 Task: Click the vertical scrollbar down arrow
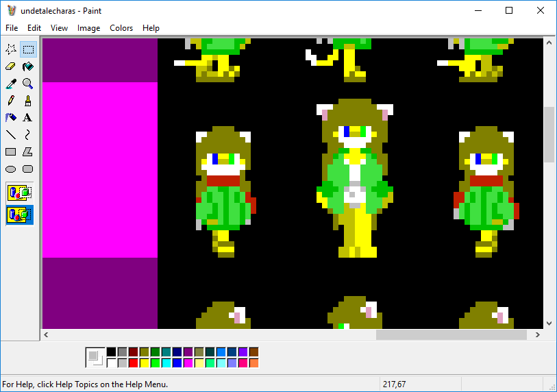pyautogui.click(x=549, y=323)
